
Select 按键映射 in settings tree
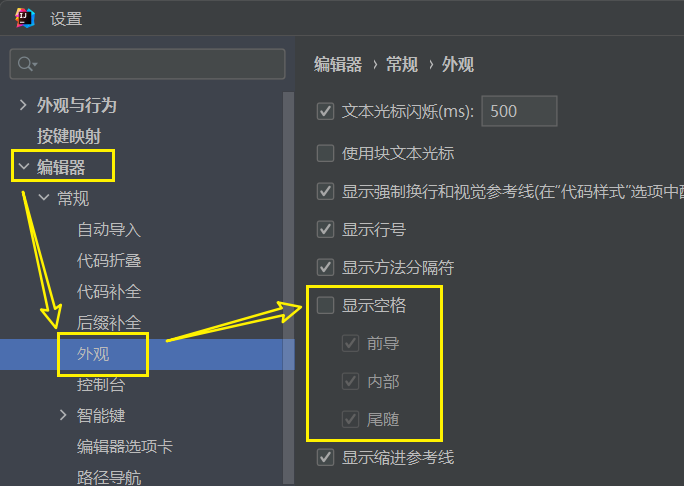click(x=68, y=135)
